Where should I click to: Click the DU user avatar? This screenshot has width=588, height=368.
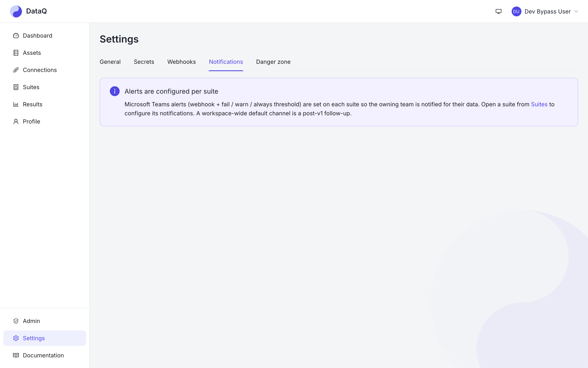(516, 11)
